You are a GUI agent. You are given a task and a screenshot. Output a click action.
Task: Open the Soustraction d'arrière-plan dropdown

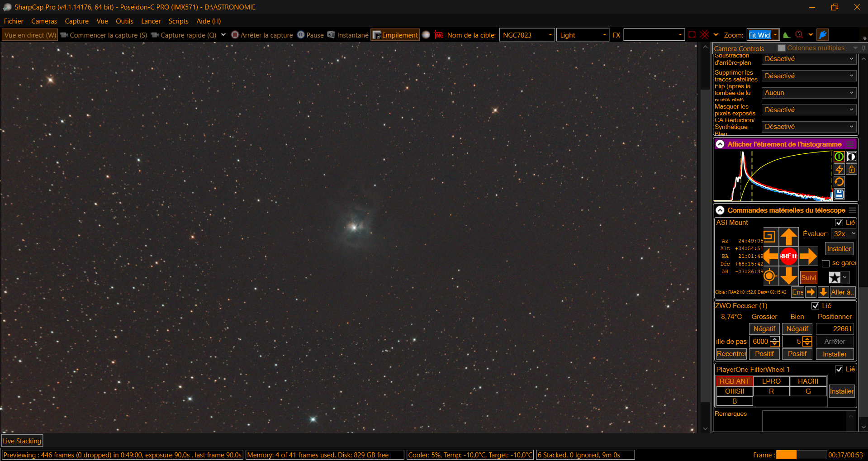[x=809, y=59]
